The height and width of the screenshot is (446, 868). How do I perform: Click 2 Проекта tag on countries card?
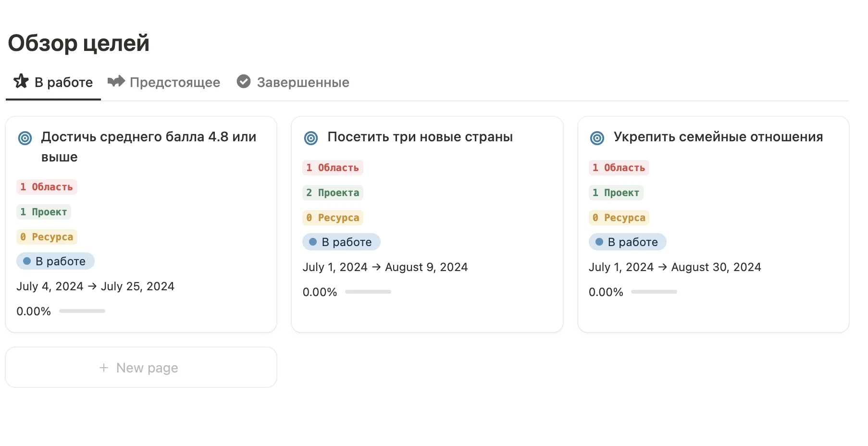(333, 193)
